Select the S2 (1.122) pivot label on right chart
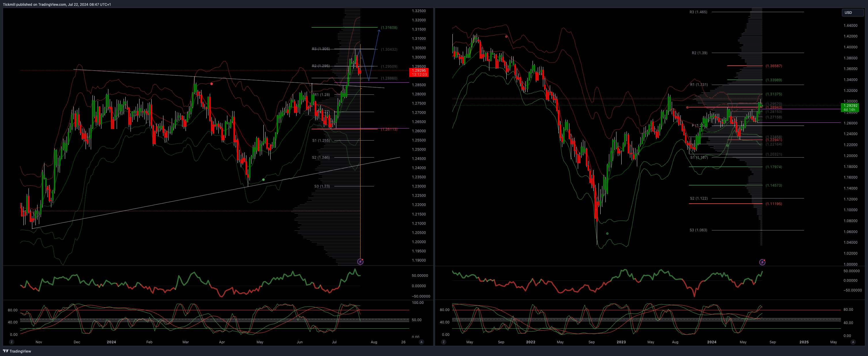The width and height of the screenshot is (868, 356). tap(699, 198)
